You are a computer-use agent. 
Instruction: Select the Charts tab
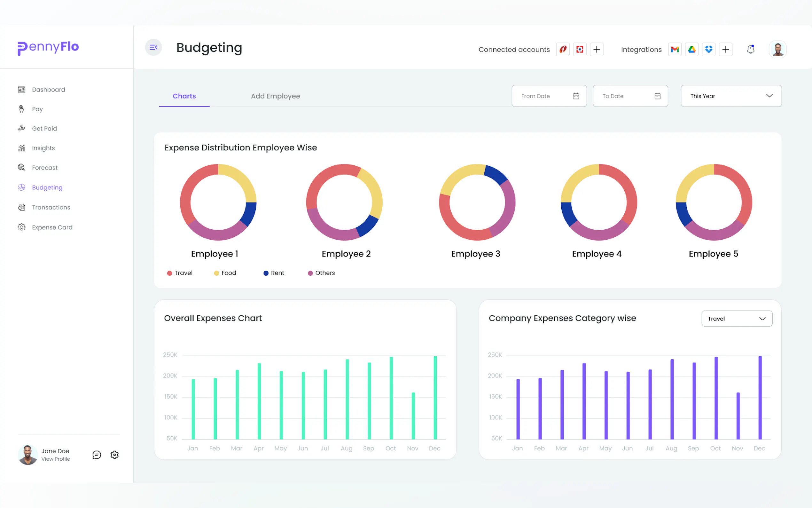pos(184,96)
